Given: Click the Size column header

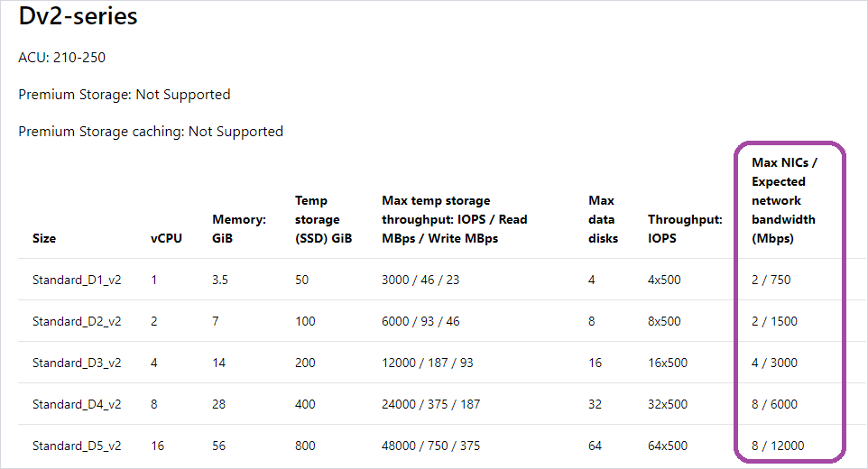Looking at the screenshot, I should pyautogui.click(x=44, y=239).
